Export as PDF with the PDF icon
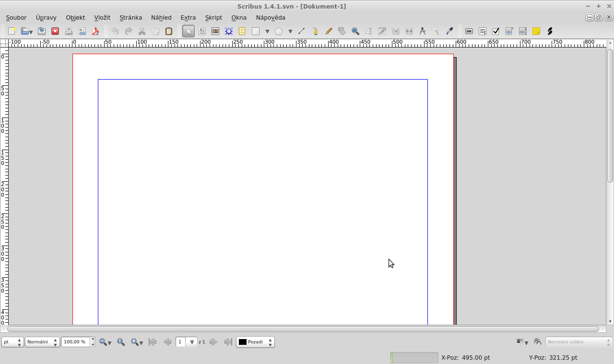Image resolution: width=614 pixels, height=364 pixels. 95,31
